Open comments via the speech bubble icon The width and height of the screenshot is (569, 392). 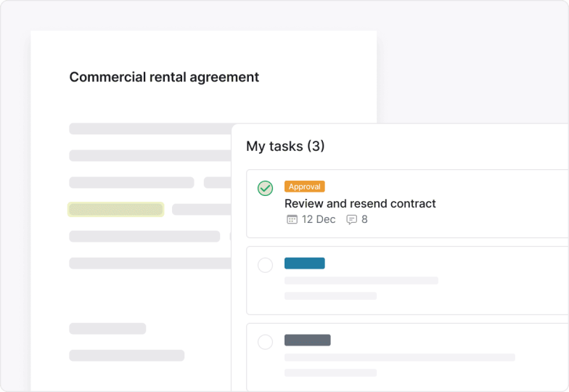click(x=352, y=219)
